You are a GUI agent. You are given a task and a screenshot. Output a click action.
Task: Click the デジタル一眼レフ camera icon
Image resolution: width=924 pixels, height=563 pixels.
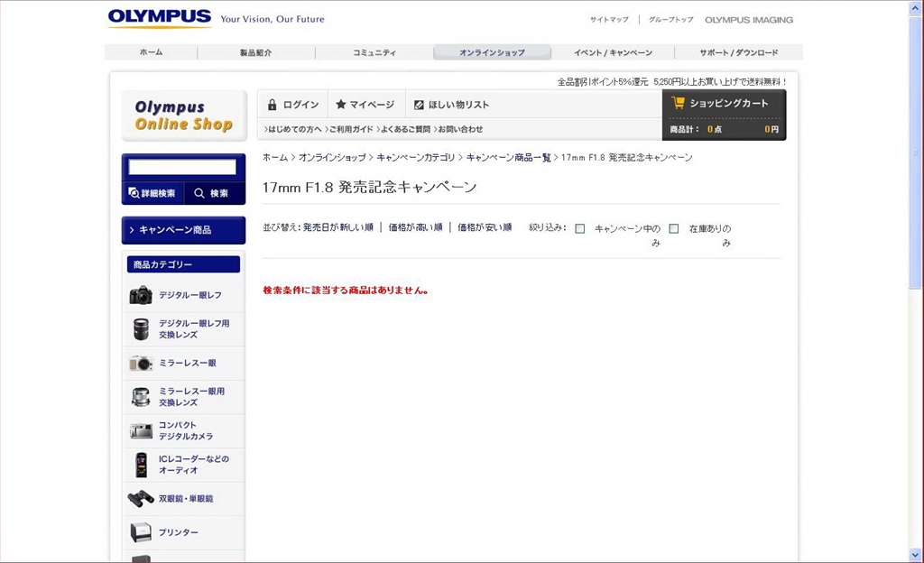(x=141, y=295)
